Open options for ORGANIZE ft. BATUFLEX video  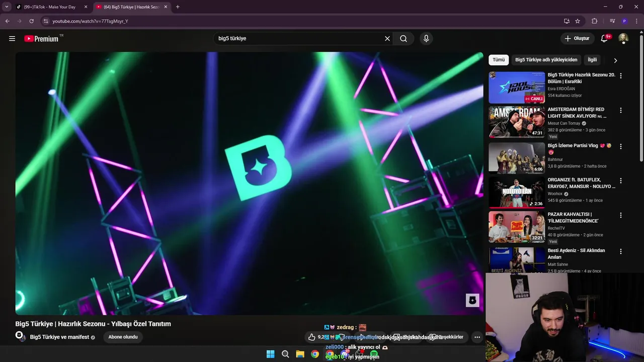pyautogui.click(x=621, y=180)
